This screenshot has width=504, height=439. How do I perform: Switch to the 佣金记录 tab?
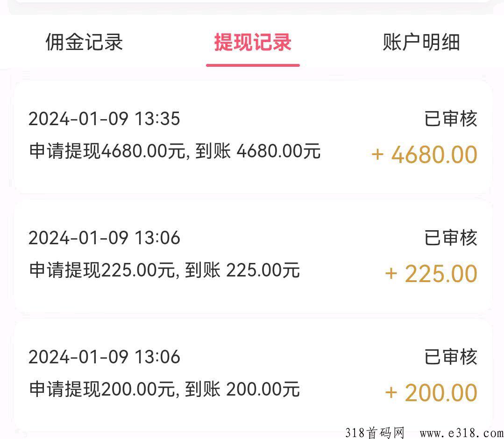point(84,42)
